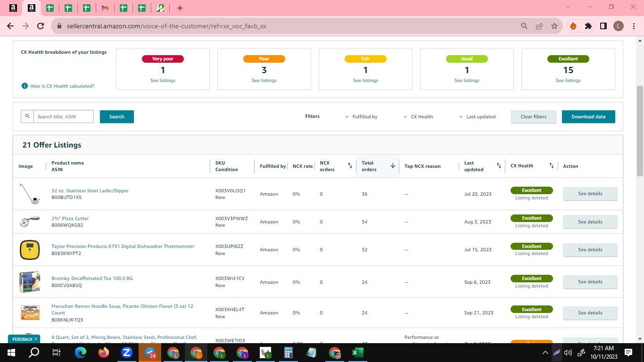The height and width of the screenshot is (362, 644).
Task: Expand the Fulfilled by filter
Action: tap(362, 116)
